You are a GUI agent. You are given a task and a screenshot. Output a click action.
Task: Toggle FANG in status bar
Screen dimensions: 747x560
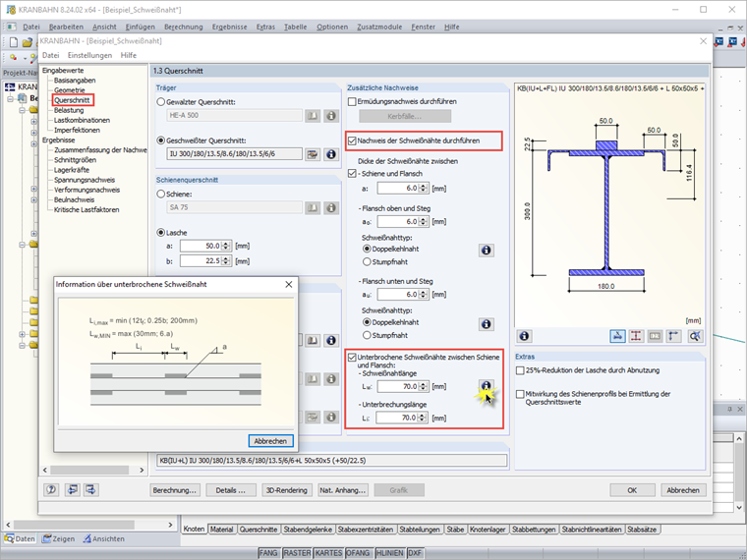pyautogui.click(x=268, y=553)
